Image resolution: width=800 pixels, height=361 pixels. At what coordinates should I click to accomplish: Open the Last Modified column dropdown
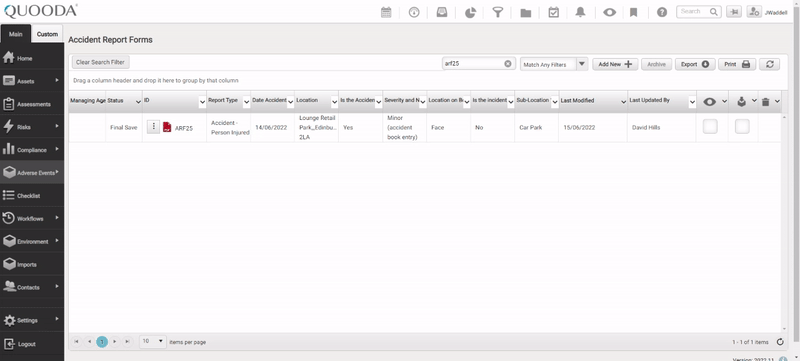[623, 102]
